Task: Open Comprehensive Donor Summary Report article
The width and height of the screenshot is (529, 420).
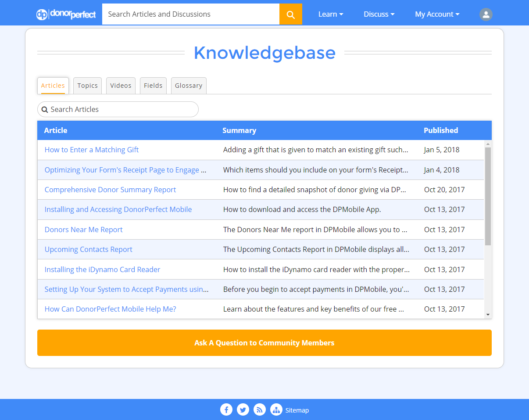Action: tap(110, 190)
